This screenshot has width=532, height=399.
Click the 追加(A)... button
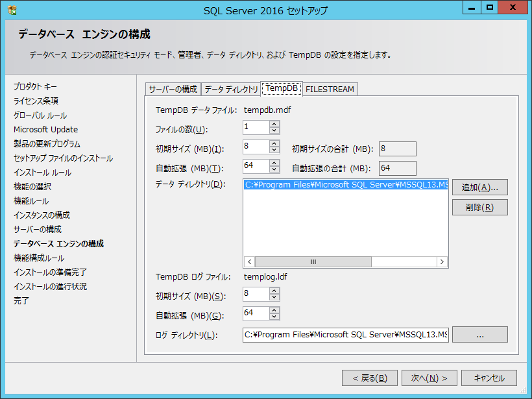(479, 187)
